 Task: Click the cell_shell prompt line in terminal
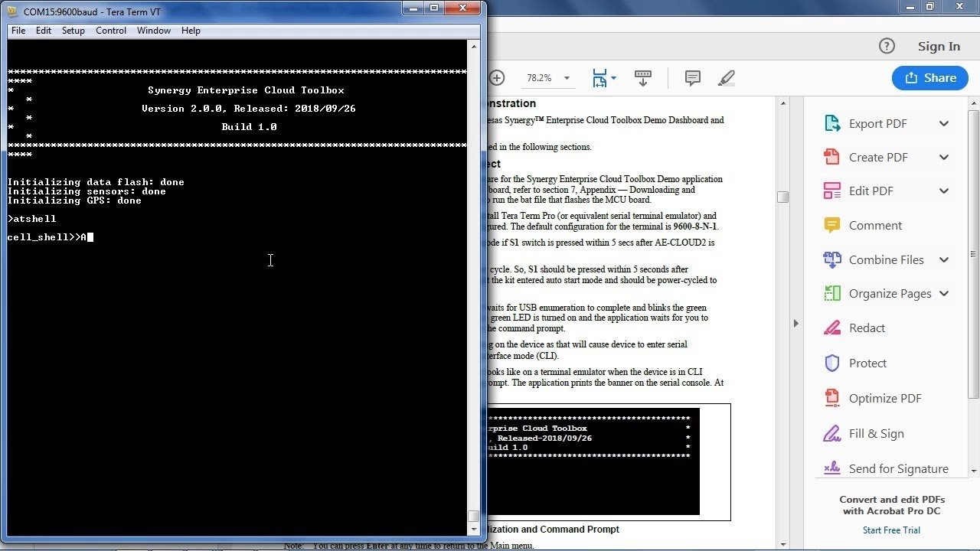[50, 237]
